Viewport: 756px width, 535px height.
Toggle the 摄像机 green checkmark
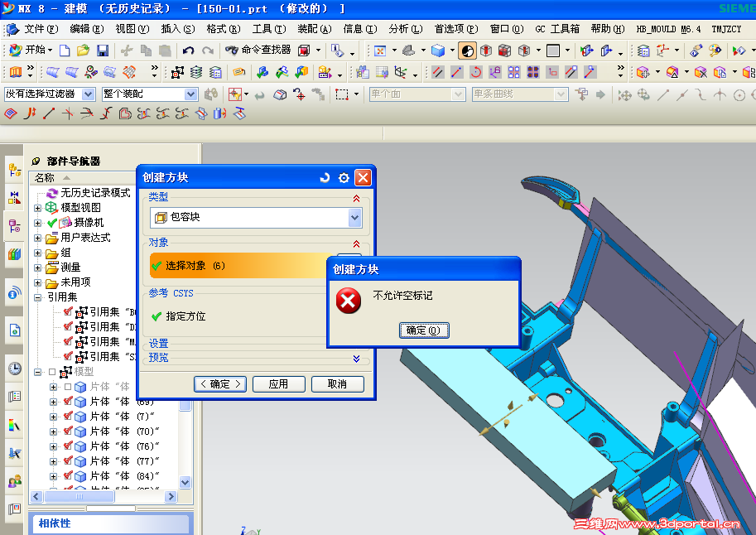[x=52, y=223]
